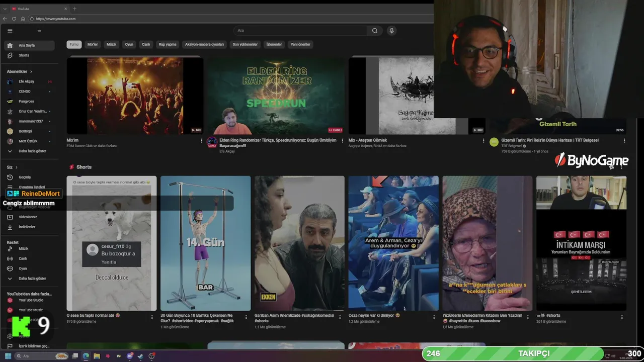
Task: Select Aksiyon-macera oyunları filter chip
Action: 204,44
